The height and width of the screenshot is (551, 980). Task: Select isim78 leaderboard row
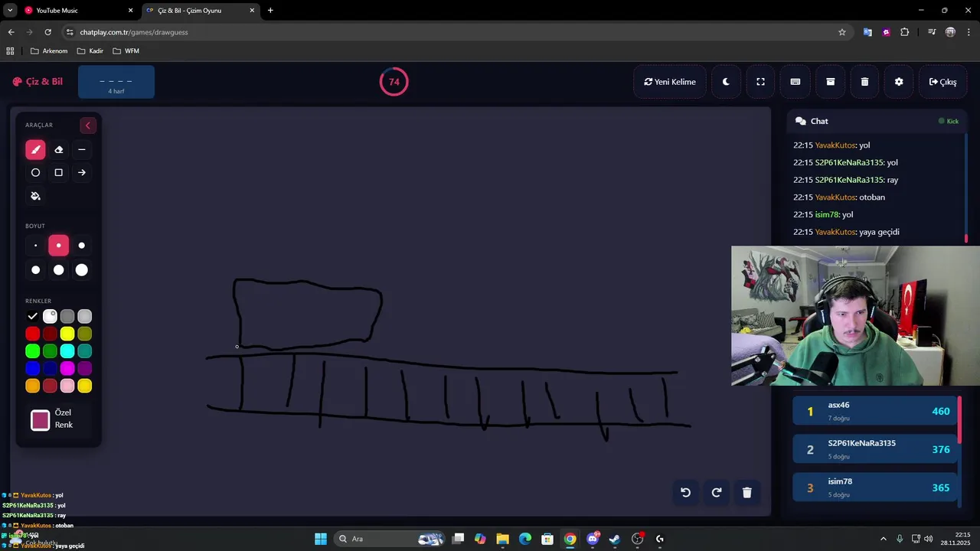(875, 487)
